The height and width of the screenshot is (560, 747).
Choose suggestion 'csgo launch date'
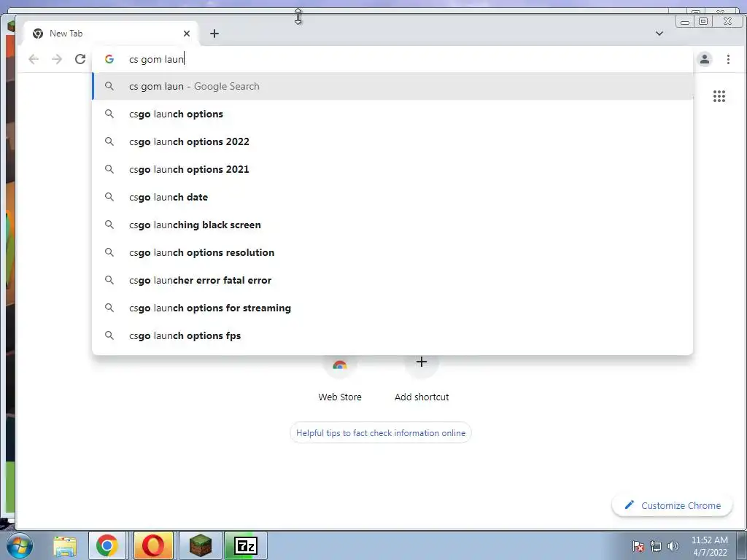click(x=392, y=197)
